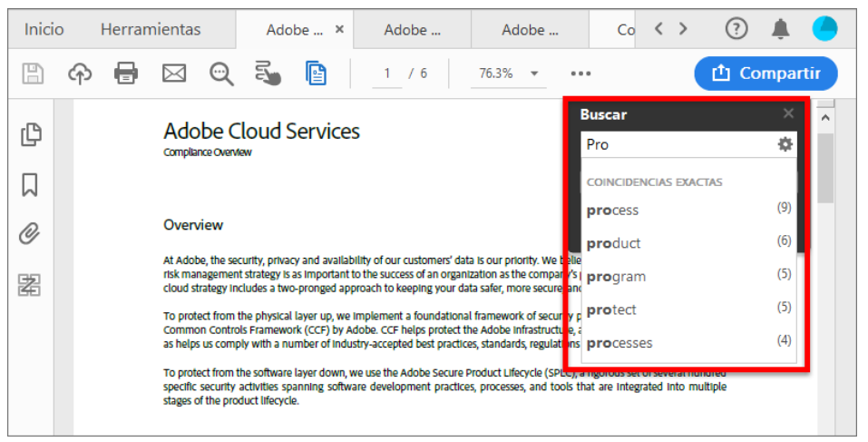Expand the zoom percentage dropdown
Screen dimensions: 868x442
tap(534, 74)
